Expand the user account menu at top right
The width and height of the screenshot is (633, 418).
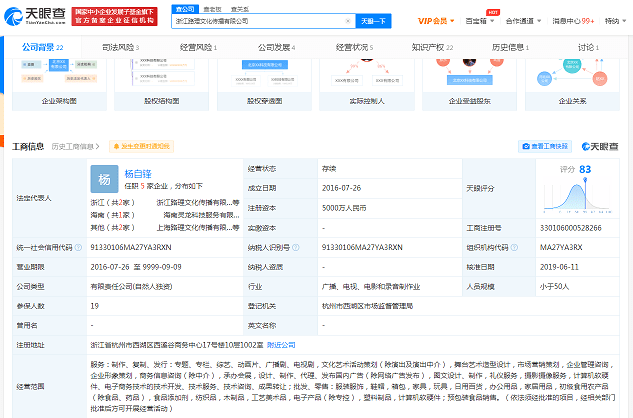(615, 21)
